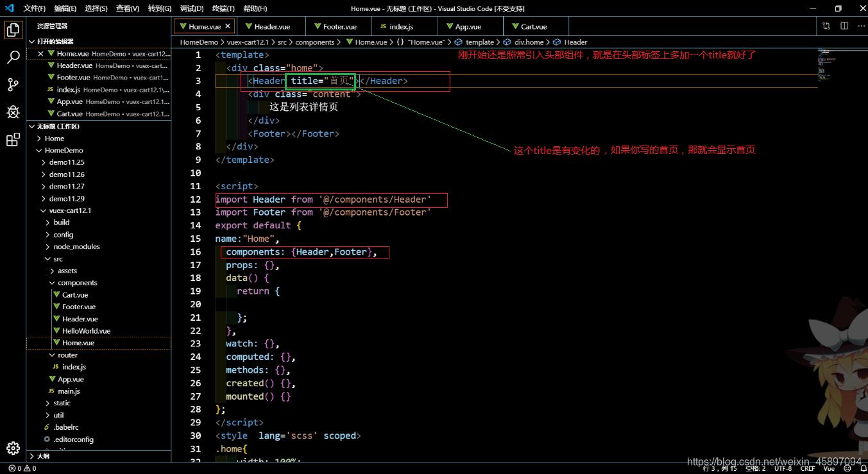Screen dimensions: 868x474
Task: Switch to the App.vue editor tab
Action: click(x=470, y=26)
